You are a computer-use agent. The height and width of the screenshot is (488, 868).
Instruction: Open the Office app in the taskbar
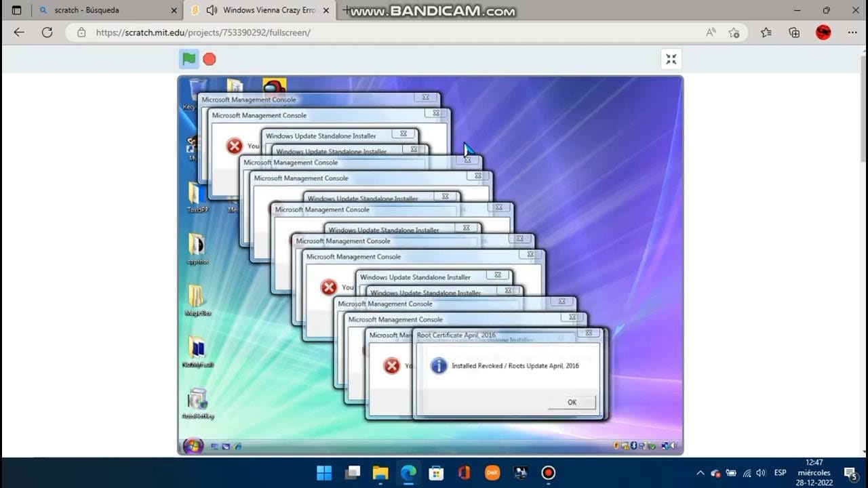click(465, 472)
